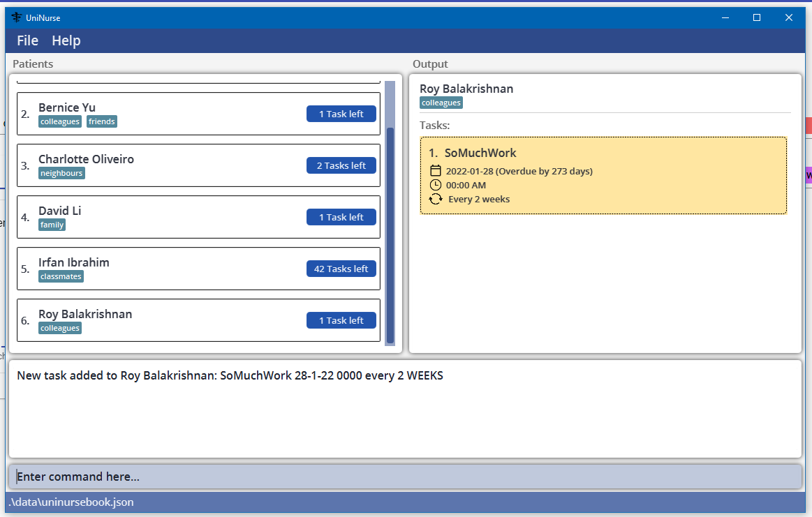Click the classmates tag on Irfan Ibrahim

[61, 276]
